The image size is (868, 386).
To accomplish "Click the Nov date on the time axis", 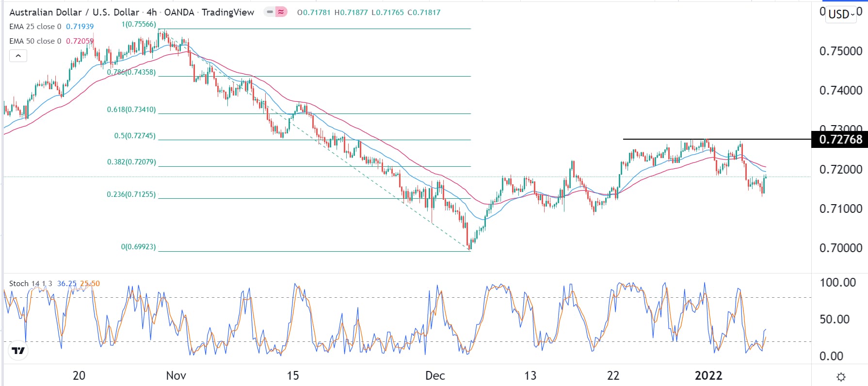I will pos(176,376).
